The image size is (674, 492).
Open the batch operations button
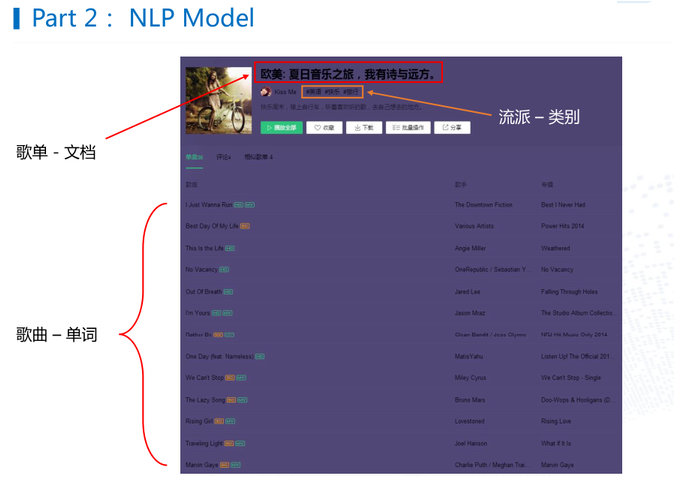(408, 128)
